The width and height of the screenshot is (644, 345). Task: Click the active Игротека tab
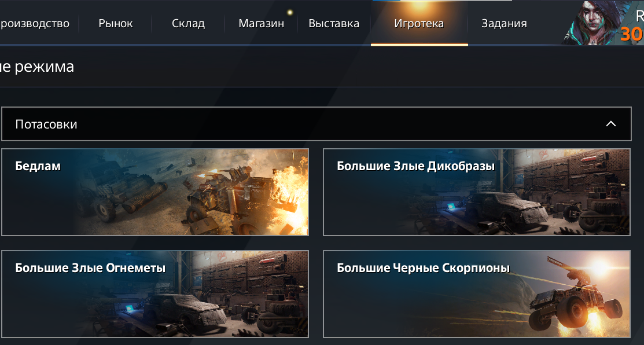tap(419, 23)
